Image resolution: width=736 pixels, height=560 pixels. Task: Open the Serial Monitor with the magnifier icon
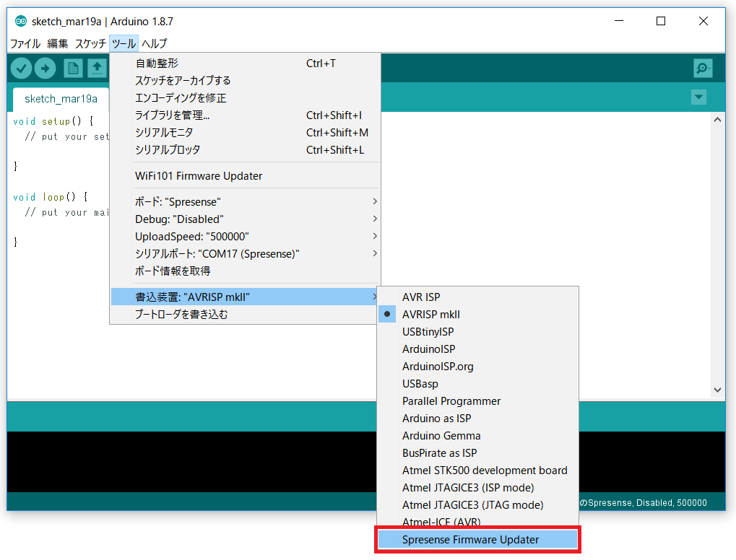(701, 67)
